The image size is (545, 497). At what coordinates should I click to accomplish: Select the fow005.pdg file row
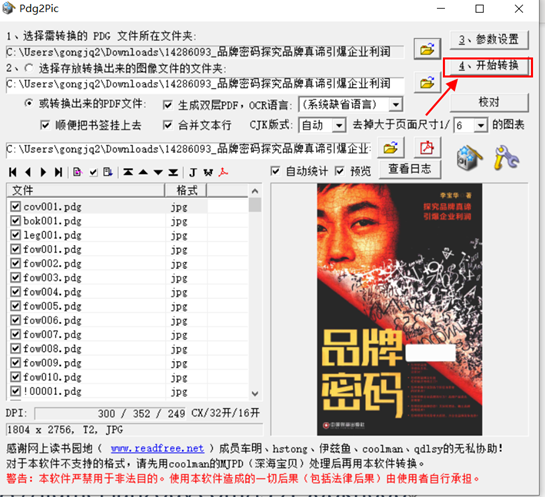pos(127,306)
